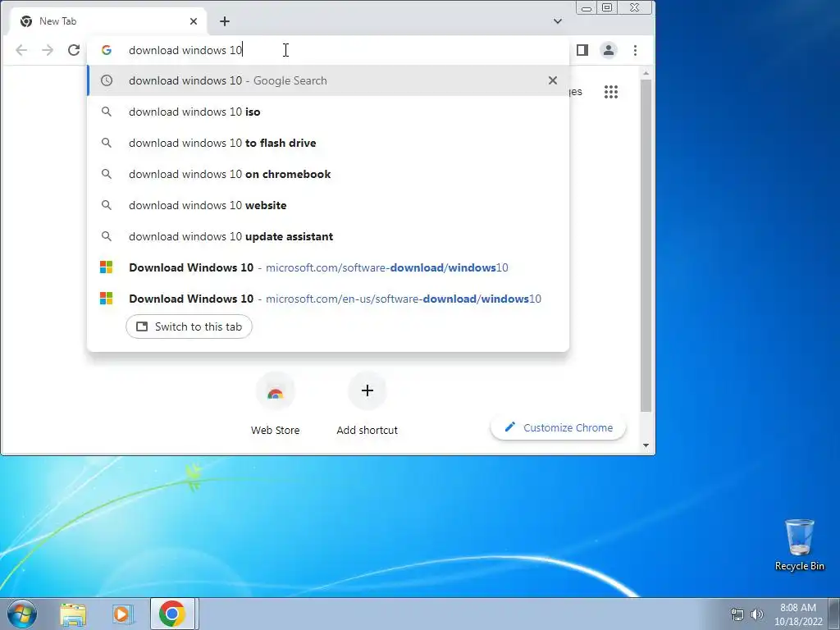Pick 'download windows 10 update assistant' suggestion
The height and width of the screenshot is (630, 840).
pyautogui.click(x=328, y=235)
